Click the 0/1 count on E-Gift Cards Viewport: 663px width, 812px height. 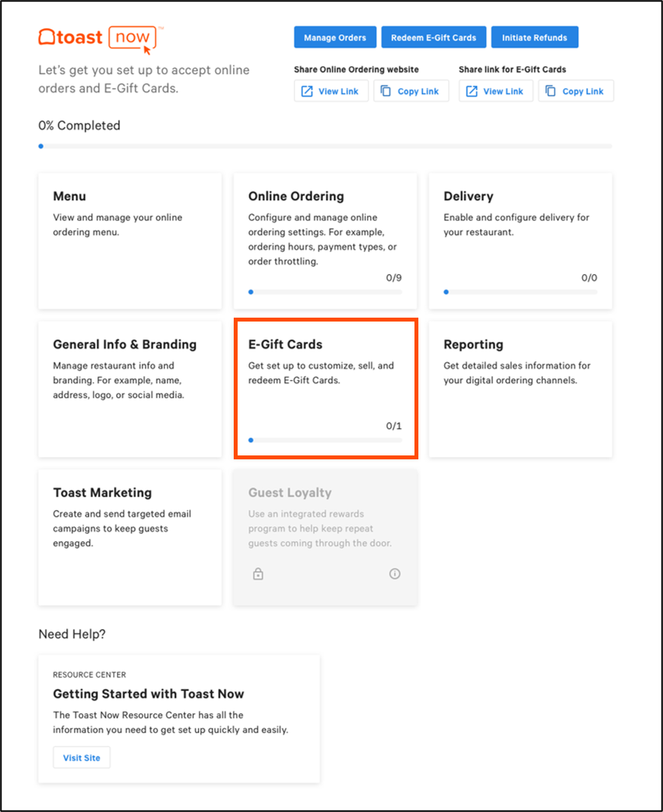tap(394, 426)
